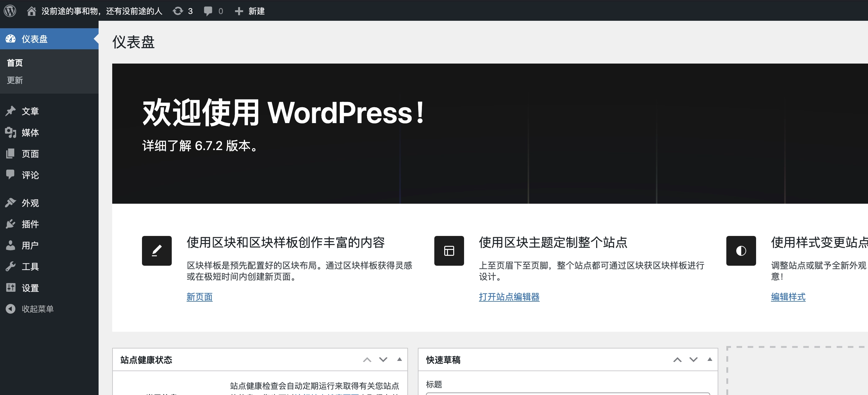The image size is (868, 395).
Task: Click the block theme layout icon
Action: coord(449,251)
